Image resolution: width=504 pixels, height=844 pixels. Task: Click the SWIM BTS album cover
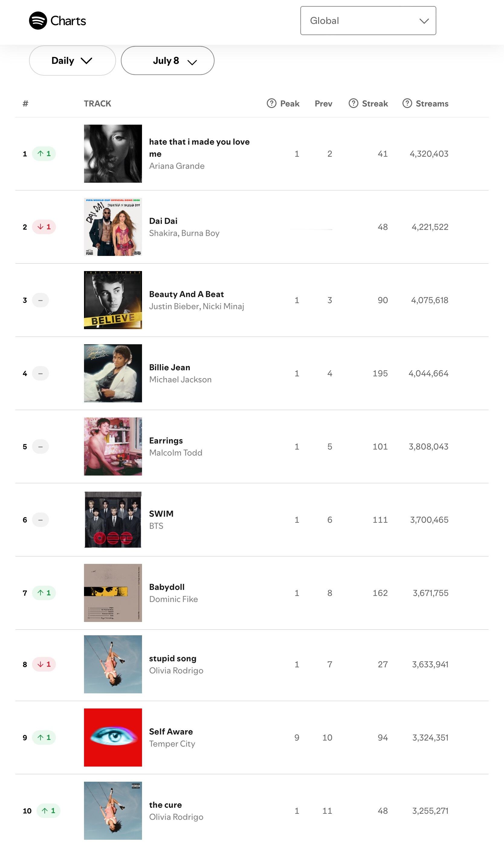[x=113, y=519]
